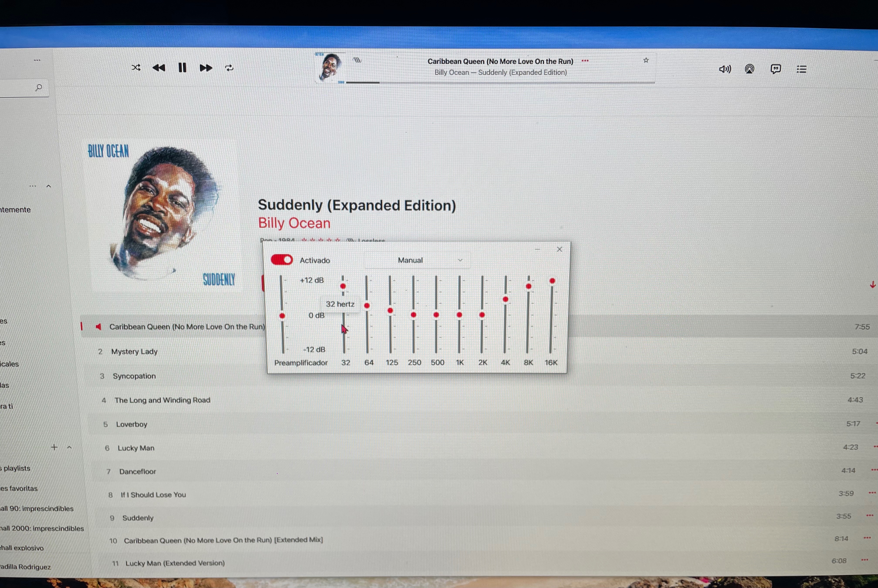Open AirPlay output selector icon

pyautogui.click(x=749, y=69)
